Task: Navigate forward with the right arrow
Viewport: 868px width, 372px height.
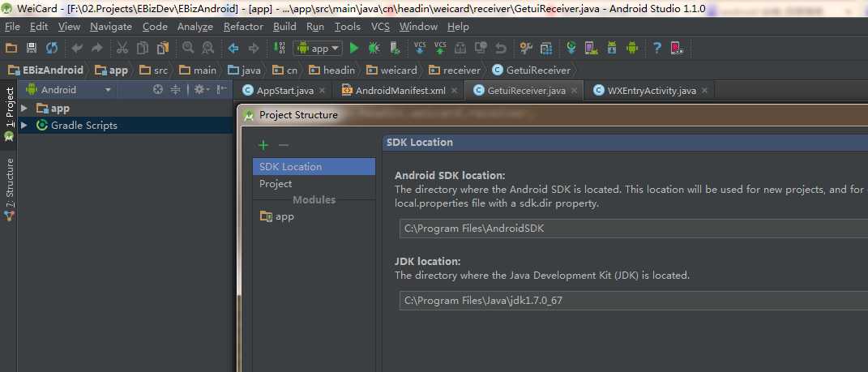Action: (x=254, y=49)
